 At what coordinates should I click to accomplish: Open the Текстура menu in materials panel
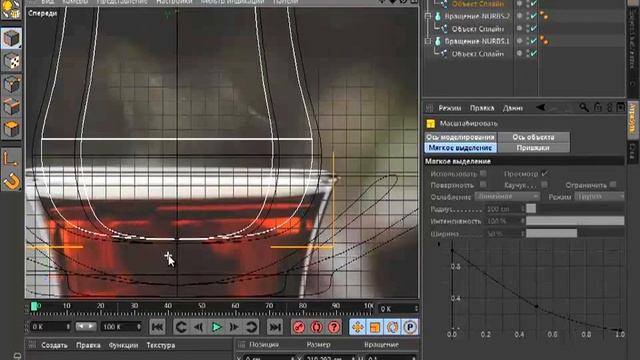coord(161,345)
